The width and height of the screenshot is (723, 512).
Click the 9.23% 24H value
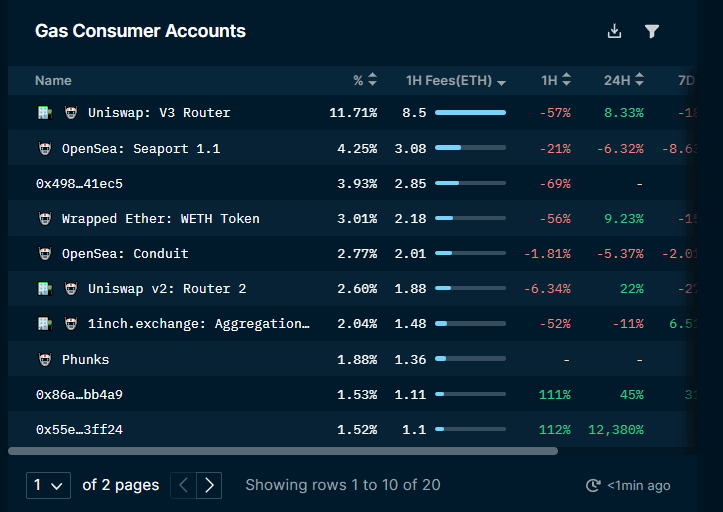(x=624, y=219)
